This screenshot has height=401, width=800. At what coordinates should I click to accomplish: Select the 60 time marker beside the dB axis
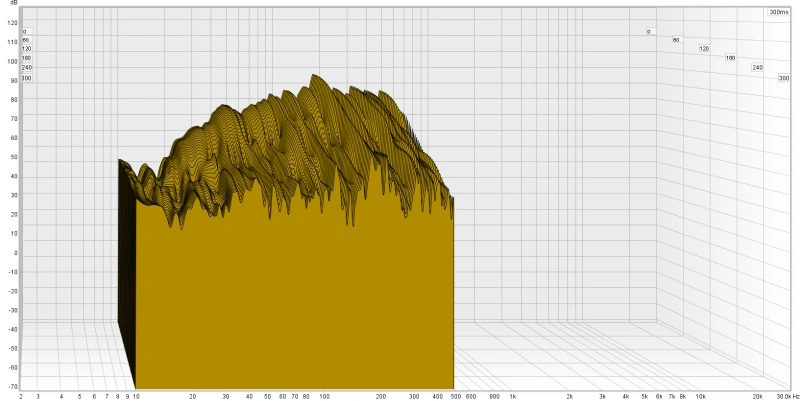click(x=25, y=40)
